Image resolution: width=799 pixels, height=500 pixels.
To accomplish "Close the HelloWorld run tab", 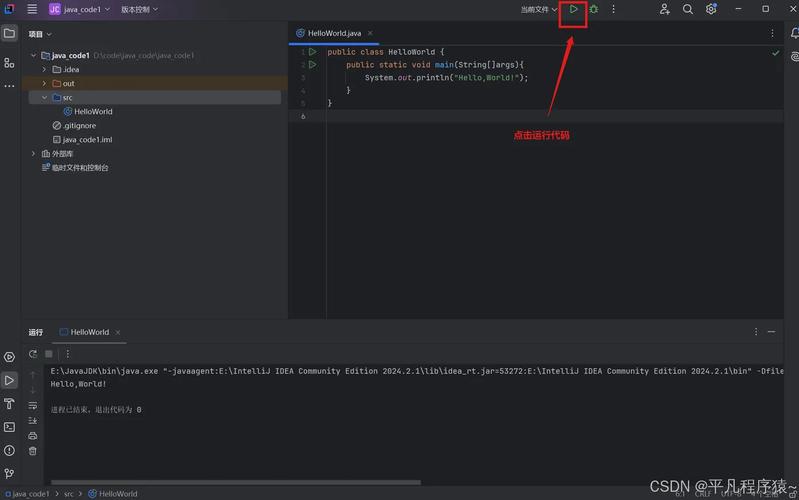I will tap(118, 332).
